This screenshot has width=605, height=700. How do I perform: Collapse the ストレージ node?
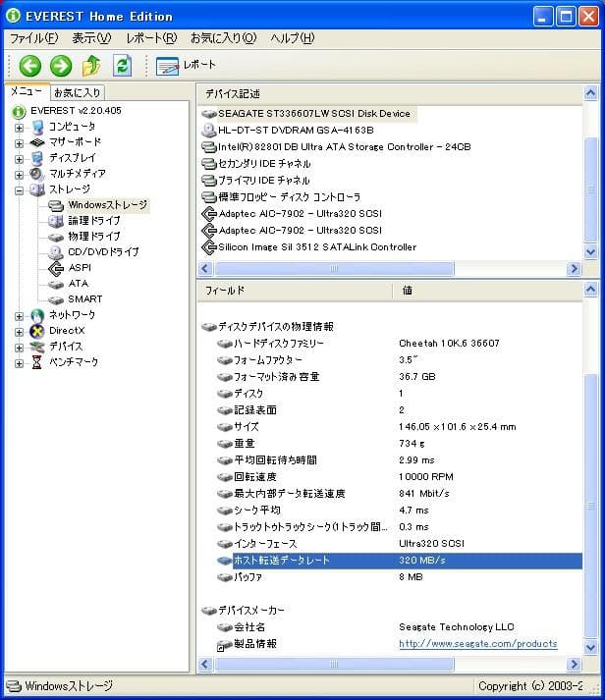19,190
